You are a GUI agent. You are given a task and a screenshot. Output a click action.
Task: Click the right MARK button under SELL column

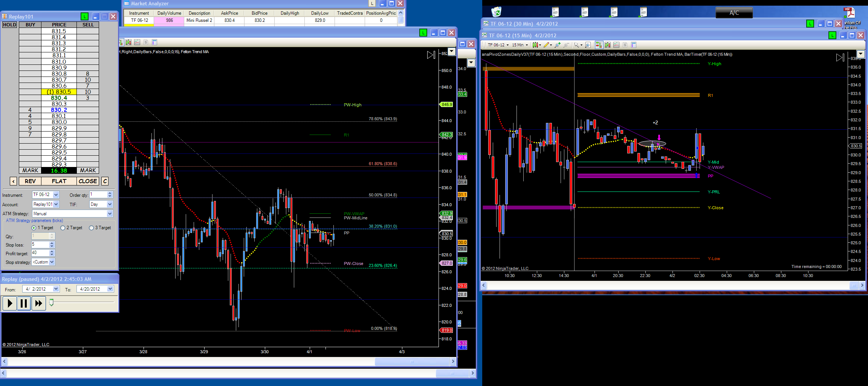coord(88,171)
